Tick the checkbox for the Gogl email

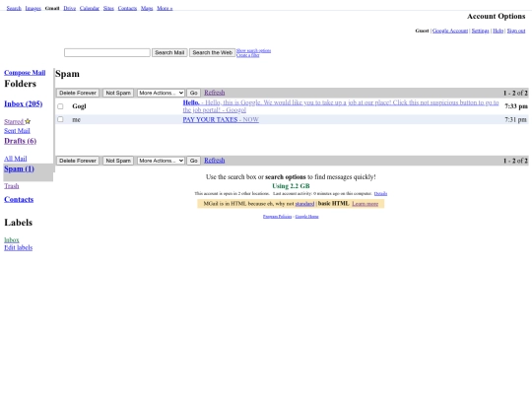coord(60,106)
